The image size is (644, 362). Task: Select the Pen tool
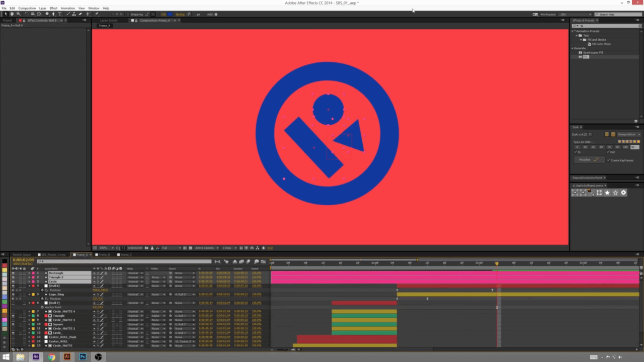pos(53,14)
